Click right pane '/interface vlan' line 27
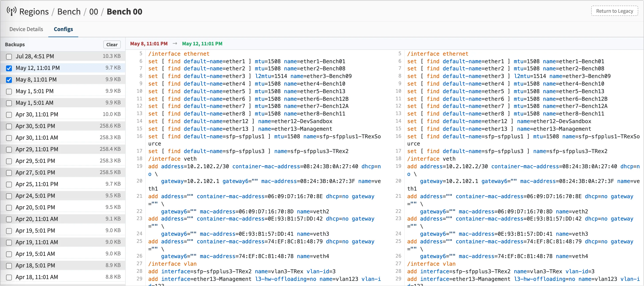Screen dimensions: 644x286 [431, 263]
